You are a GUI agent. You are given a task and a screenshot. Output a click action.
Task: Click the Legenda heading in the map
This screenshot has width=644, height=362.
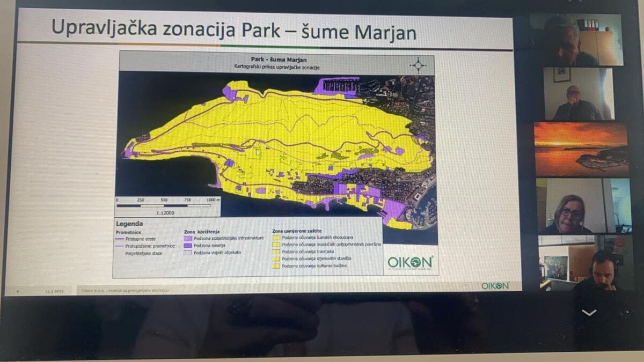[x=129, y=223]
